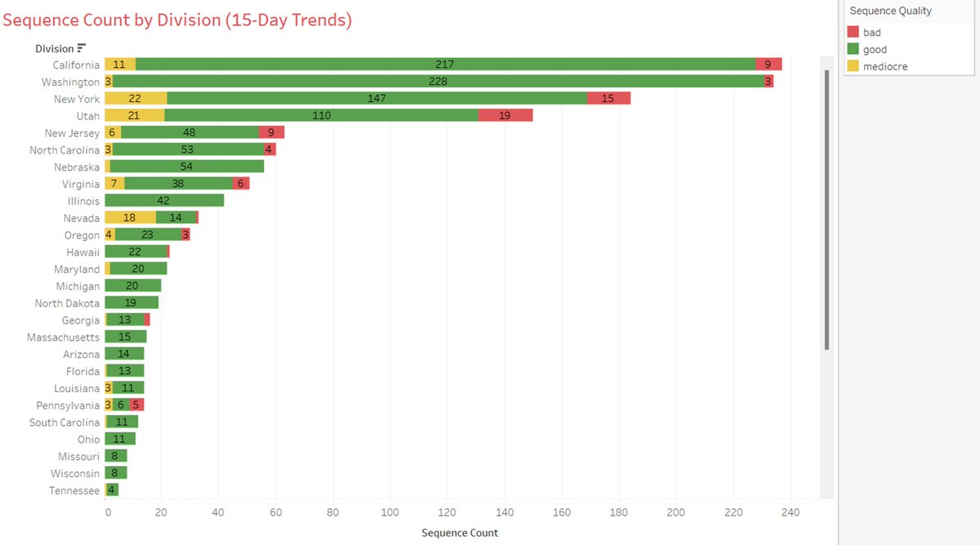Click the Sequence Quality legend title
The width and height of the screenshot is (980, 545).
(890, 11)
